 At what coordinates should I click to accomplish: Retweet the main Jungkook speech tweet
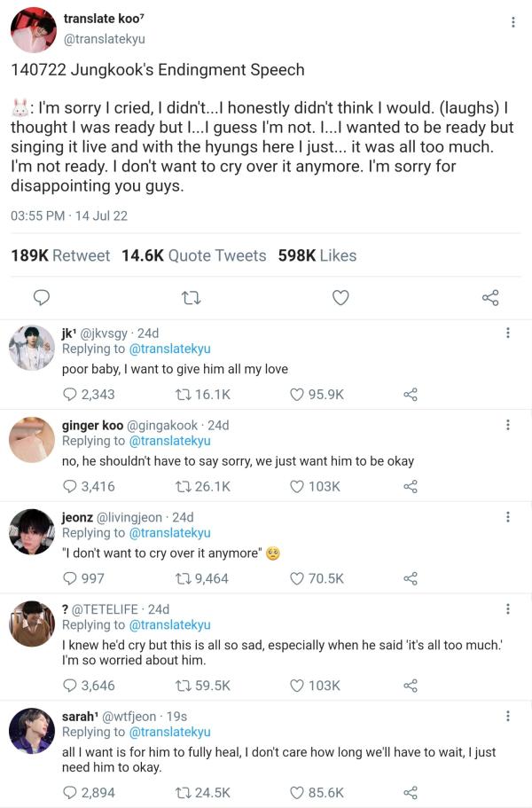190,298
